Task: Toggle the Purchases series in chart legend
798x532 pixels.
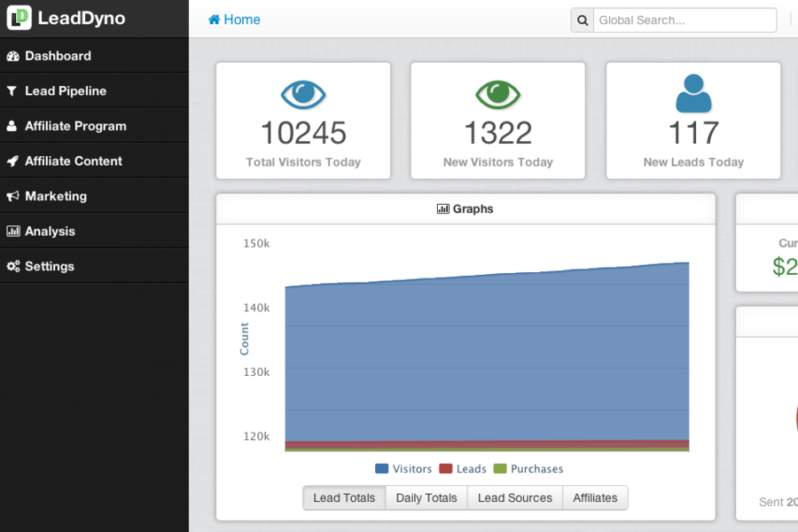Action: click(528, 469)
